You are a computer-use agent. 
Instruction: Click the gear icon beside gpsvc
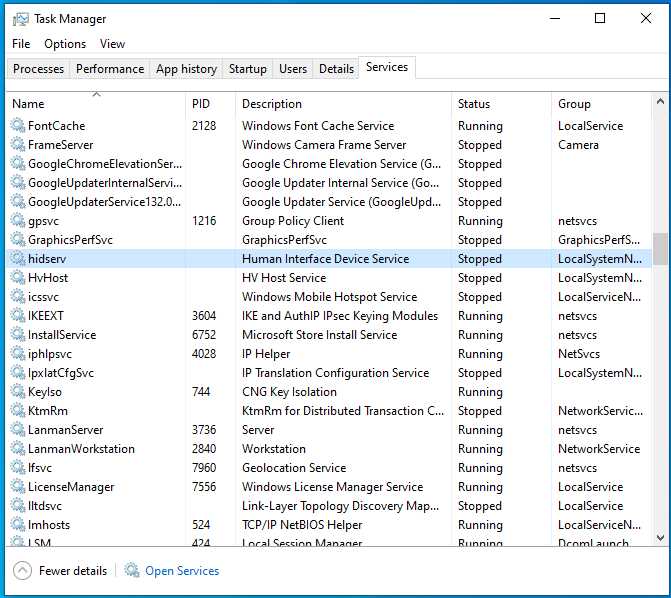[18, 220]
